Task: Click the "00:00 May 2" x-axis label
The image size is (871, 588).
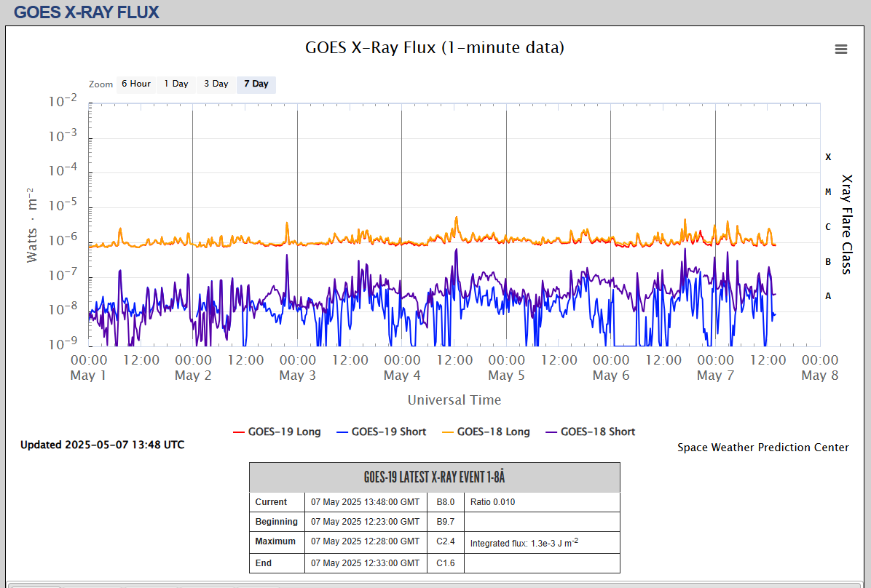Action: [x=193, y=367]
